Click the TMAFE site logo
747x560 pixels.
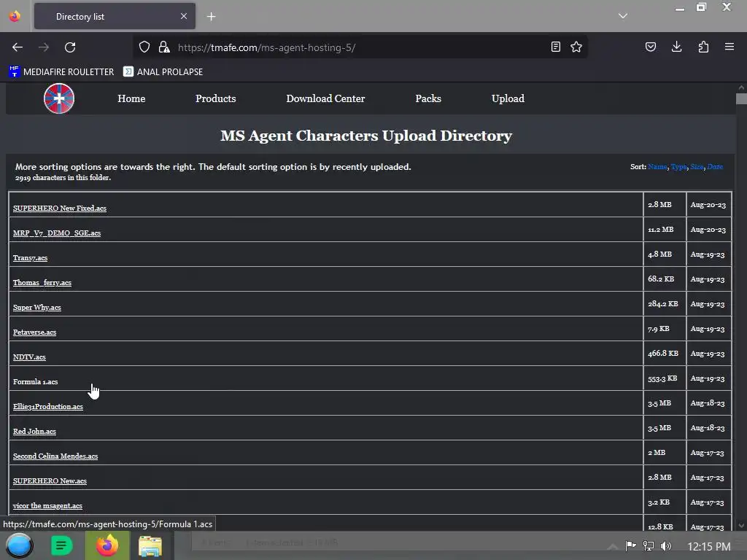coord(59,98)
